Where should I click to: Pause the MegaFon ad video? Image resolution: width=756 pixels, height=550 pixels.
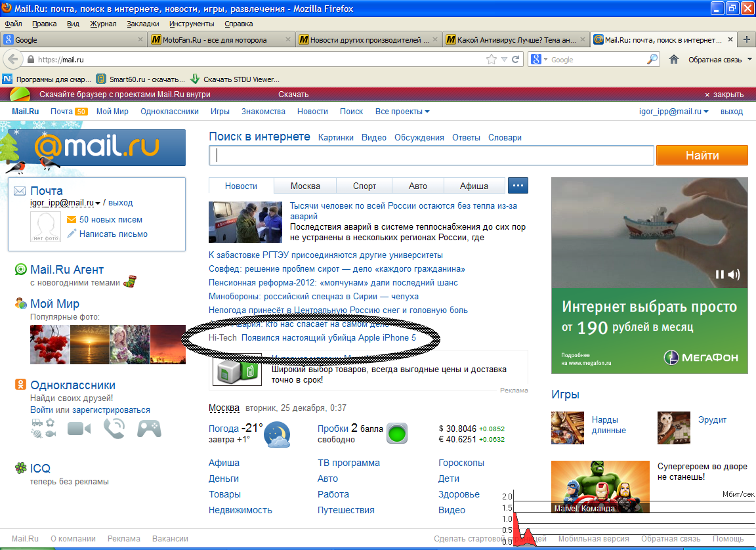click(x=719, y=274)
